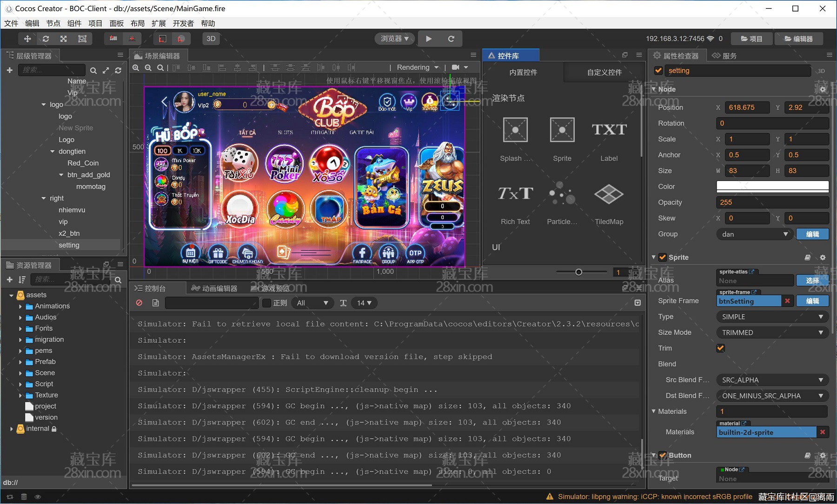This screenshot has height=504, width=837.
Task: Toggle the Sprite component enabled checkbox
Action: [663, 258]
